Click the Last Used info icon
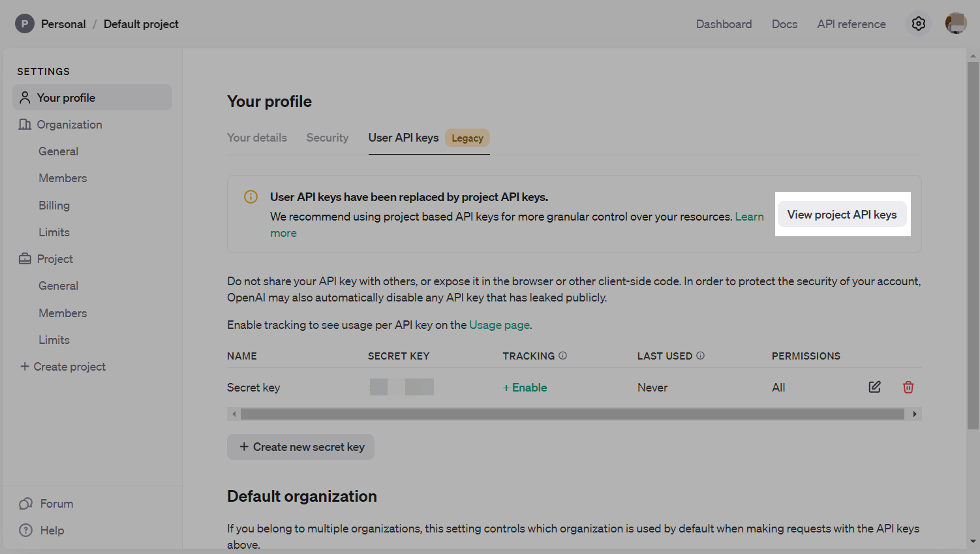 700,356
